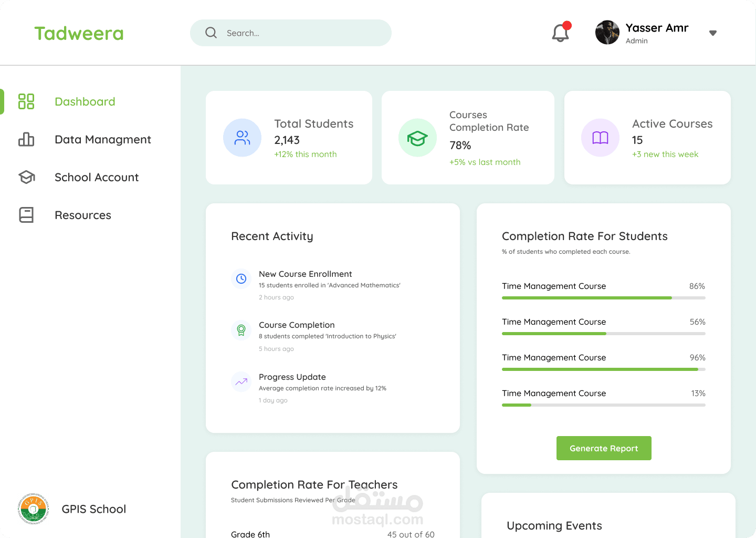Expand the user account dropdown arrow
Screen dimensions: 756x538
click(x=713, y=33)
